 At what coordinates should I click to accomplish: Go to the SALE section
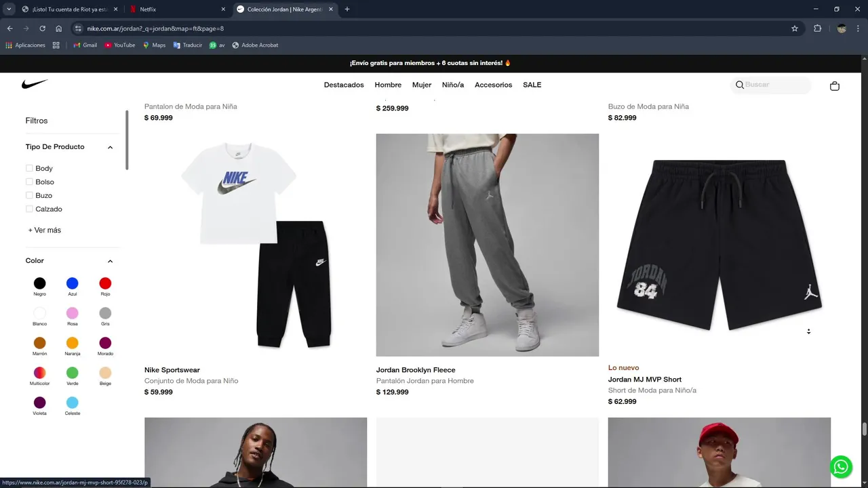coord(532,85)
